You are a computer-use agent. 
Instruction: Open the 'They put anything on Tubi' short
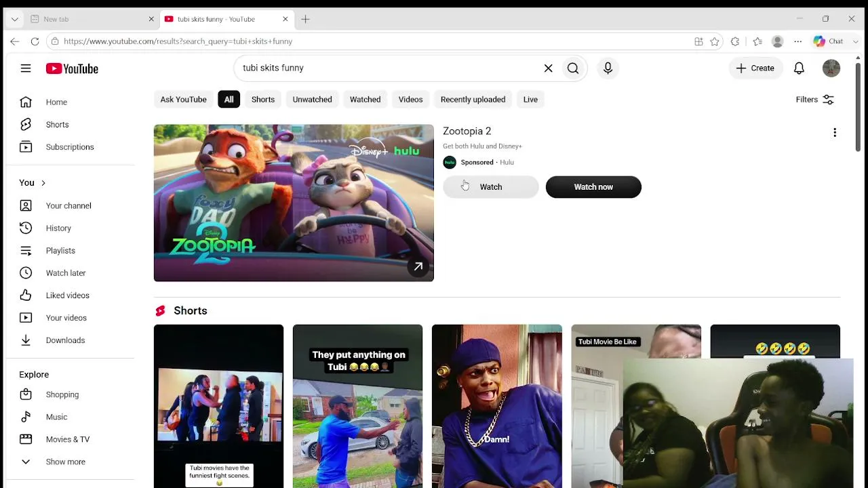[357, 406]
